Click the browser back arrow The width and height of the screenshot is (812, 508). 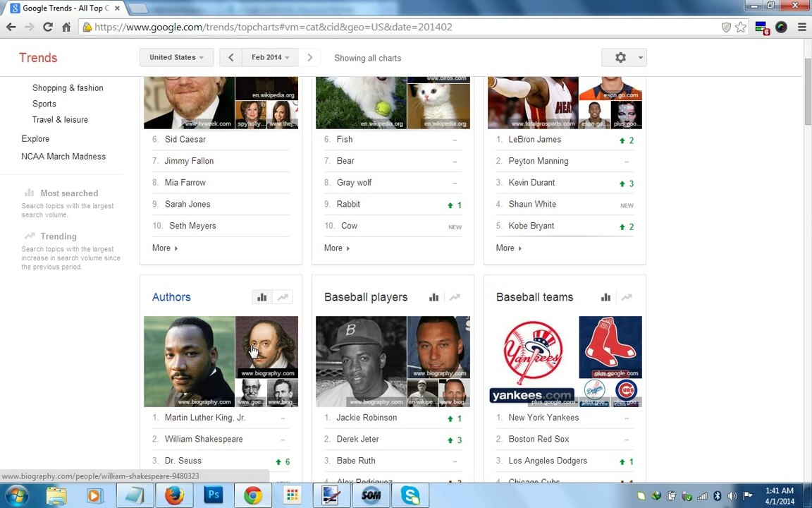(x=11, y=27)
